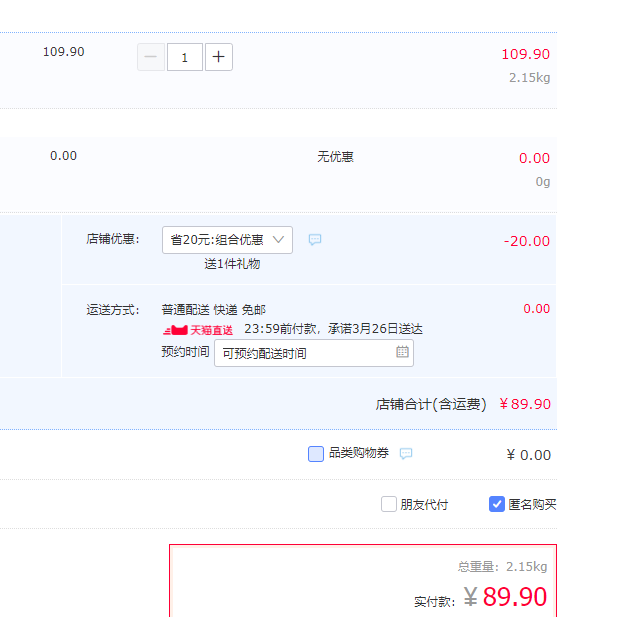Viewport: 622px width, 617px height.
Task: Click the message icon beside 店铺优惠 dropdown
Action: tap(315, 240)
